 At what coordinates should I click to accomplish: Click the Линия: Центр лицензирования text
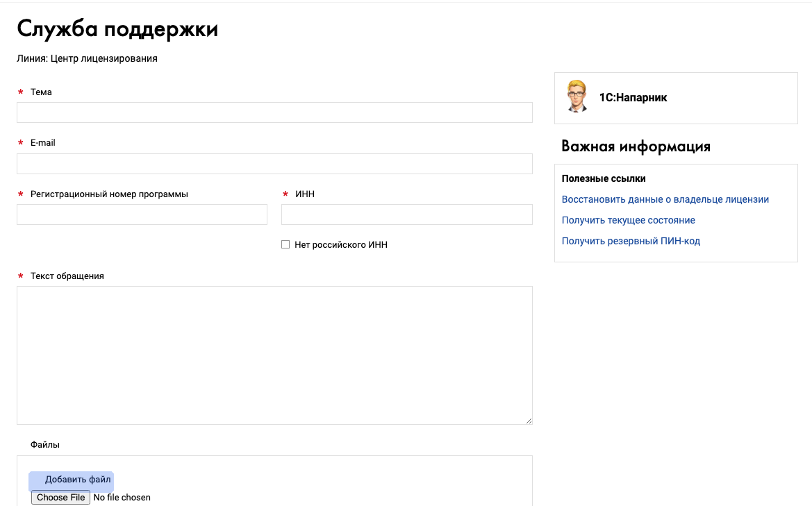[87, 58]
